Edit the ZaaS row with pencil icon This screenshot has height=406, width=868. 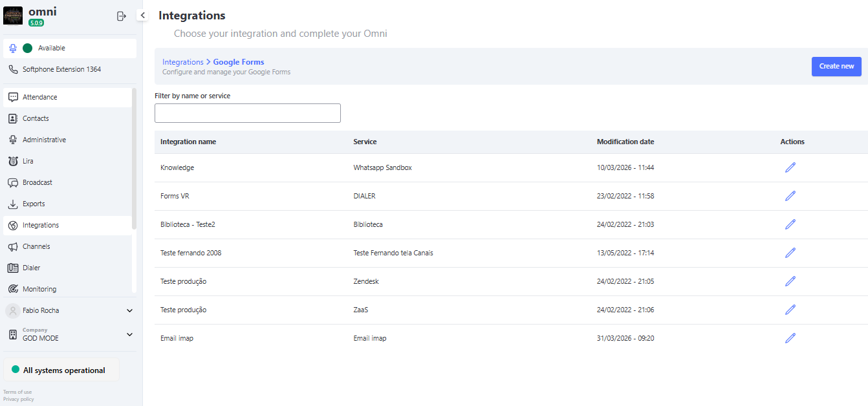[790, 310]
